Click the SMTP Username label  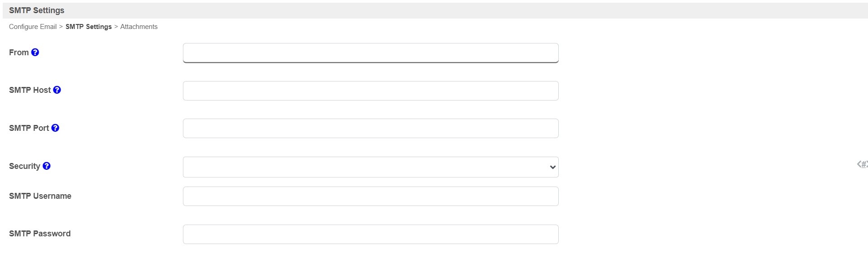tap(40, 196)
